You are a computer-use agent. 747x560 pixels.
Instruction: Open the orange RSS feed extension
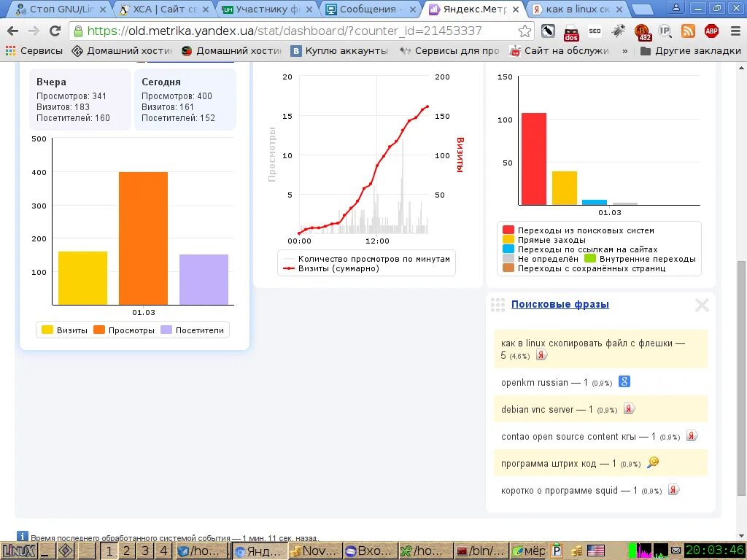coord(688,31)
